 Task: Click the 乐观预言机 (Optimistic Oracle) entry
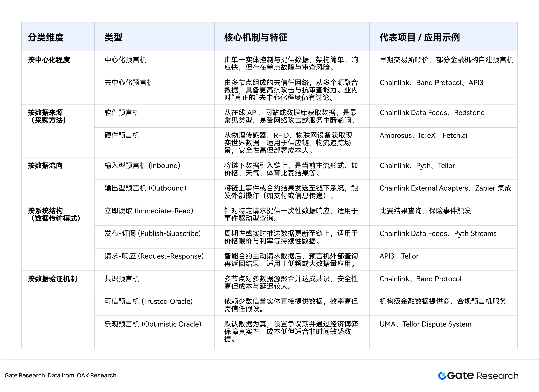[153, 324]
